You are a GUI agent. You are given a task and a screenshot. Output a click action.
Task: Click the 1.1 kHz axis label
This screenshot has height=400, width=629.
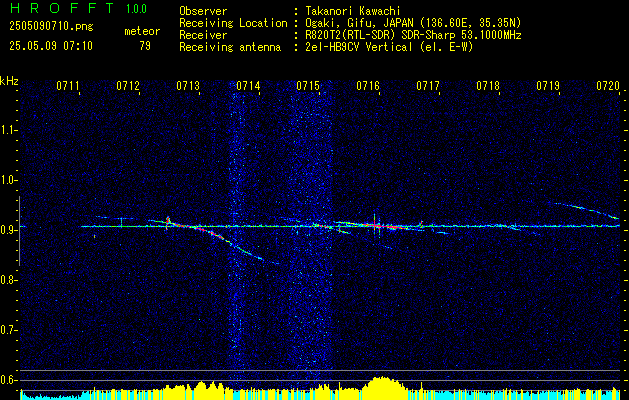pos(8,130)
